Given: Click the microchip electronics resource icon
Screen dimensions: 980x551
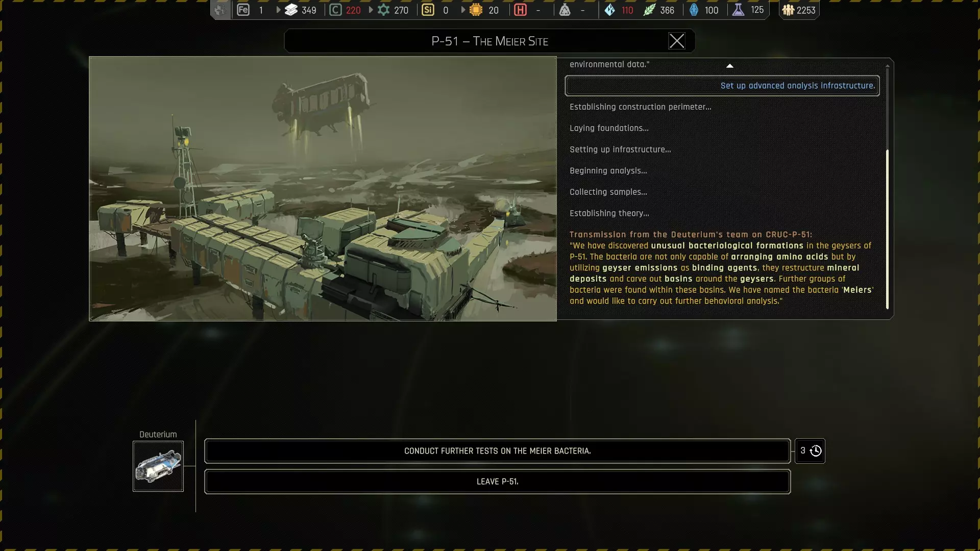Looking at the screenshot, I should (476, 10).
